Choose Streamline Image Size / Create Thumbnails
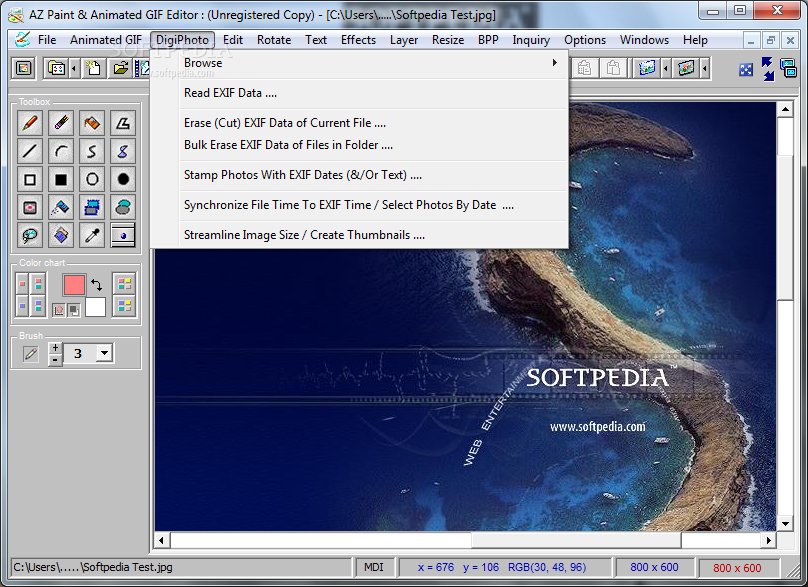808x587 pixels. click(x=374, y=234)
